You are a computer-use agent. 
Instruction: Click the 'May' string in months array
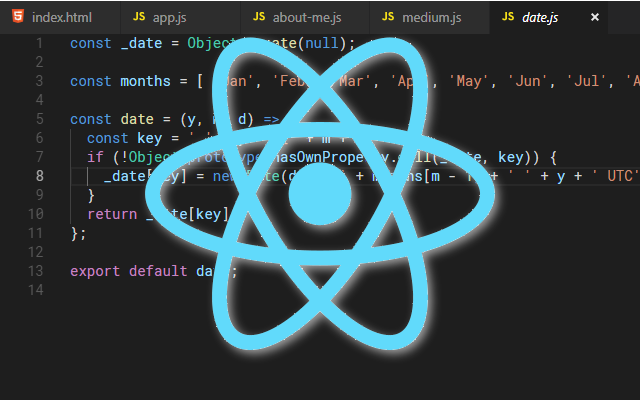point(469,81)
